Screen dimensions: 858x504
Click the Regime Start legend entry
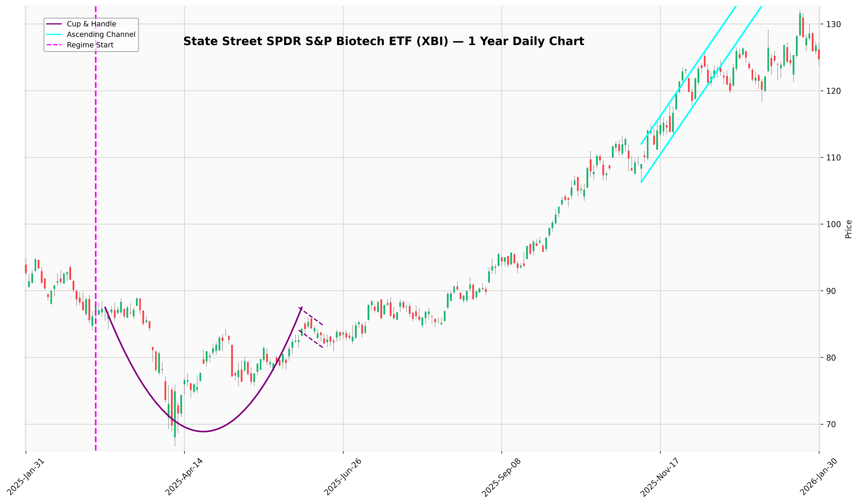(90, 45)
